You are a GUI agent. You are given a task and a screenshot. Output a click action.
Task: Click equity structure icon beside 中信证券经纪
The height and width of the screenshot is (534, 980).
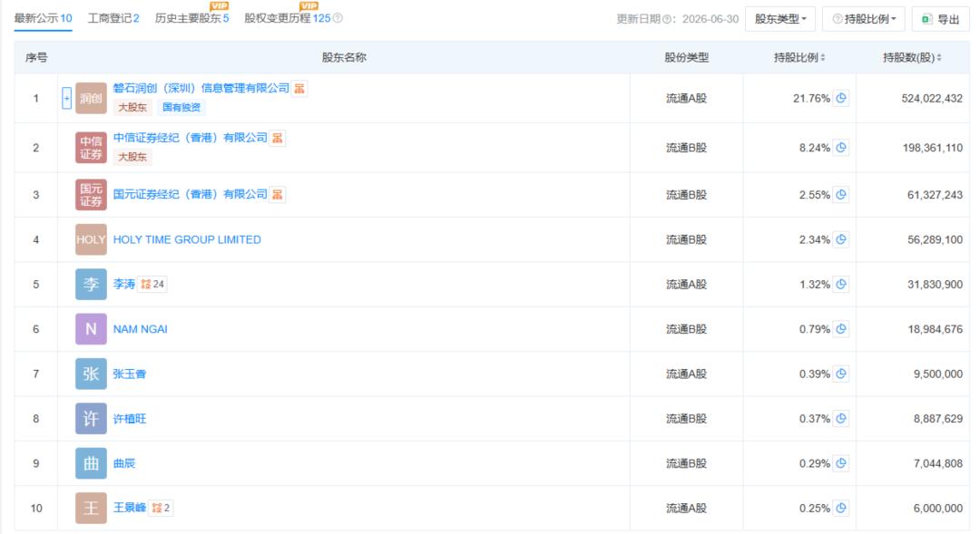pyautogui.click(x=278, y=138)
